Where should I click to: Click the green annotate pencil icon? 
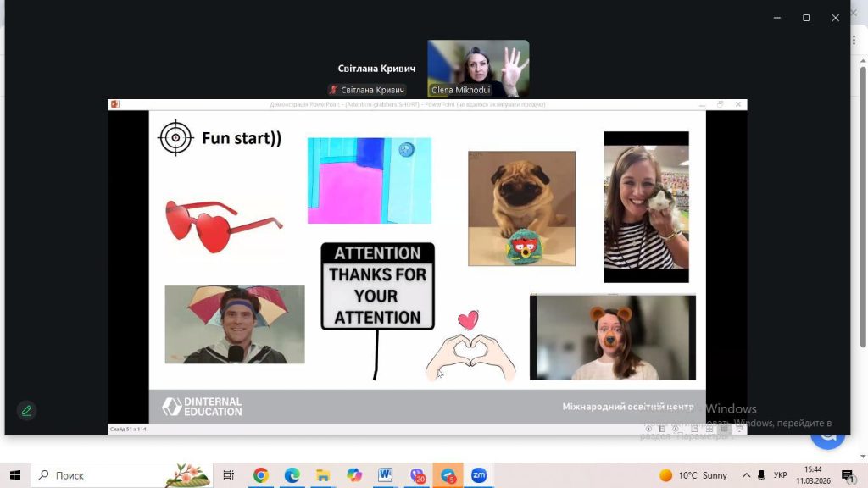[26, 411]
